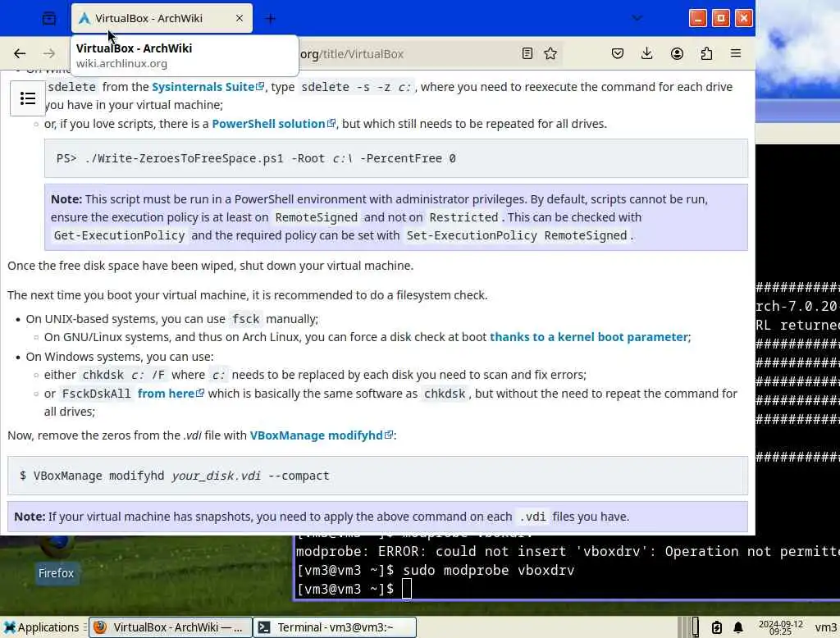This screenshot has width=840, height=638.
Task: Minimize the Firefox window
Action: (697, 19)
